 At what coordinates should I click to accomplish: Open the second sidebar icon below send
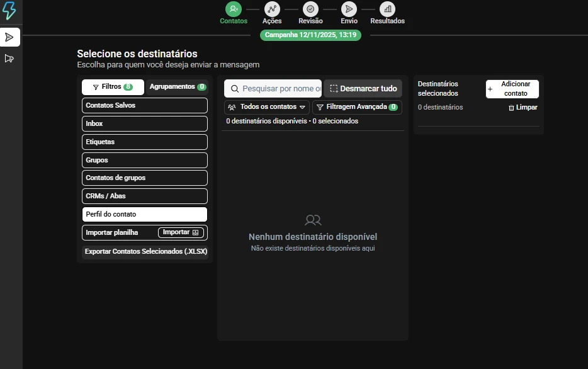pos(9,59)
